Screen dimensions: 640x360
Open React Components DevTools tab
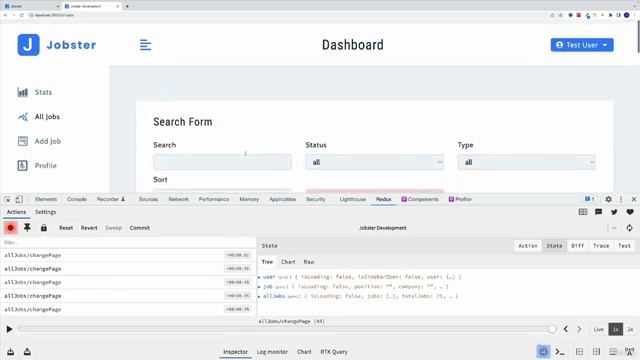(x=420, y=199)
